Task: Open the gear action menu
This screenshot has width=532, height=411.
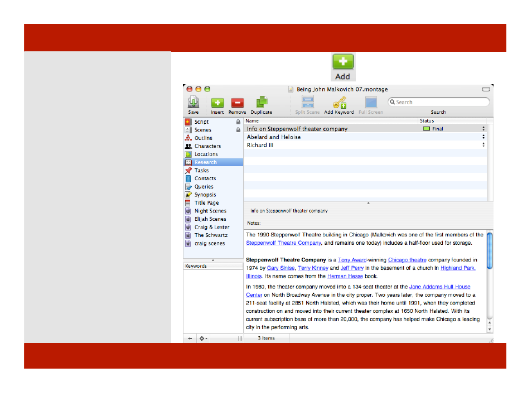Action: pyautogui.click(x=203, y=339)
